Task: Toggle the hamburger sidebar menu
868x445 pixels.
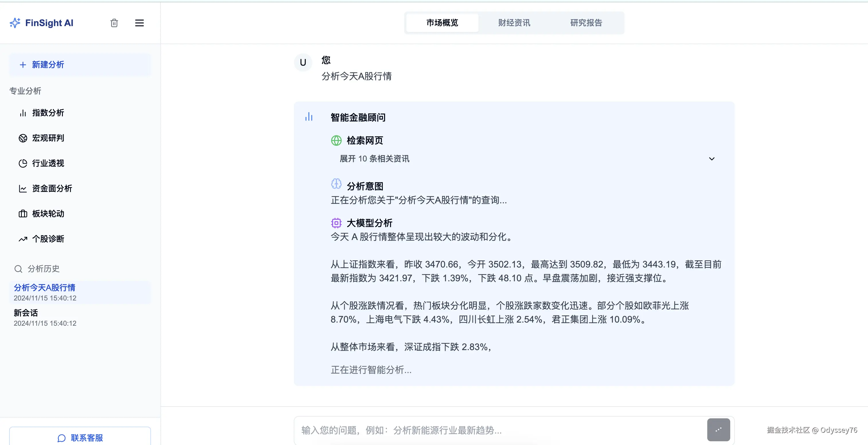Action: (x=139, y=23)
